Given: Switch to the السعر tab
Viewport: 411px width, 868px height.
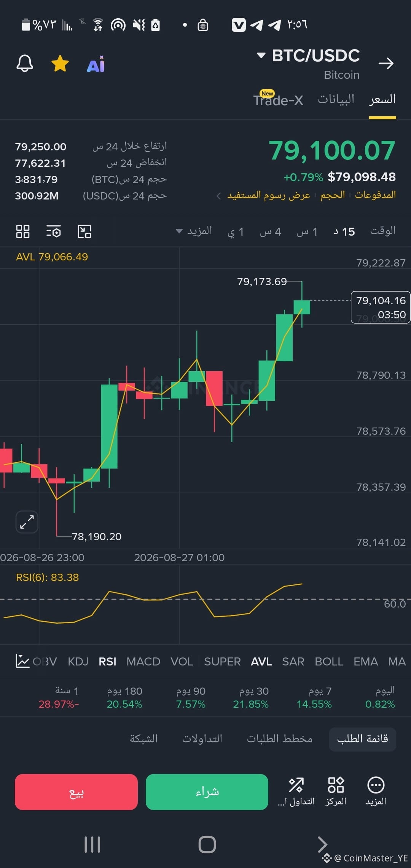Looking at the screenshot, I should [382, 100].
